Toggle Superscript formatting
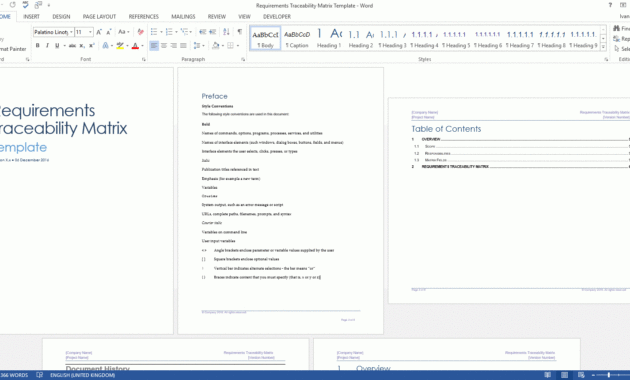This screenshot has height=380, width=630. click(92, 45)
